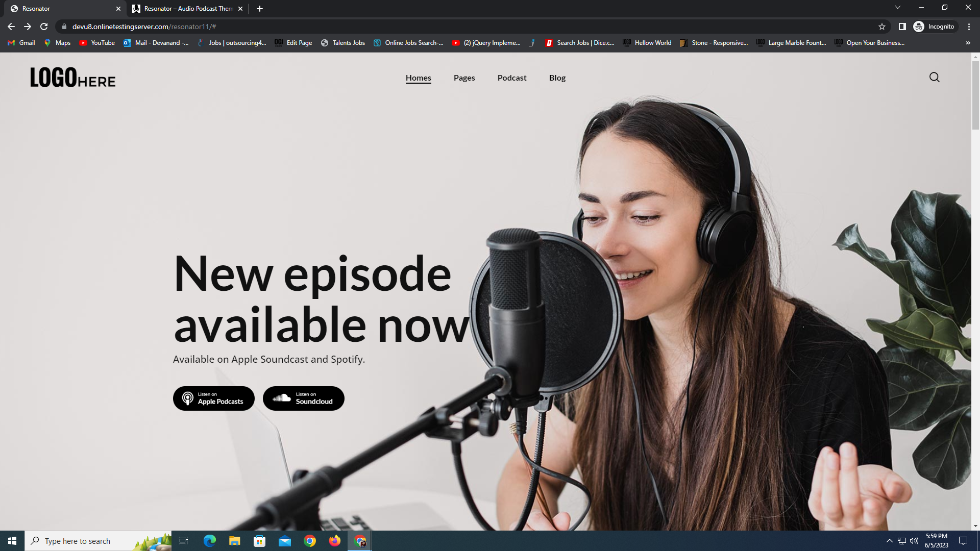
Task: Reload the page with refresh icon
Action: tap(44, 27)
